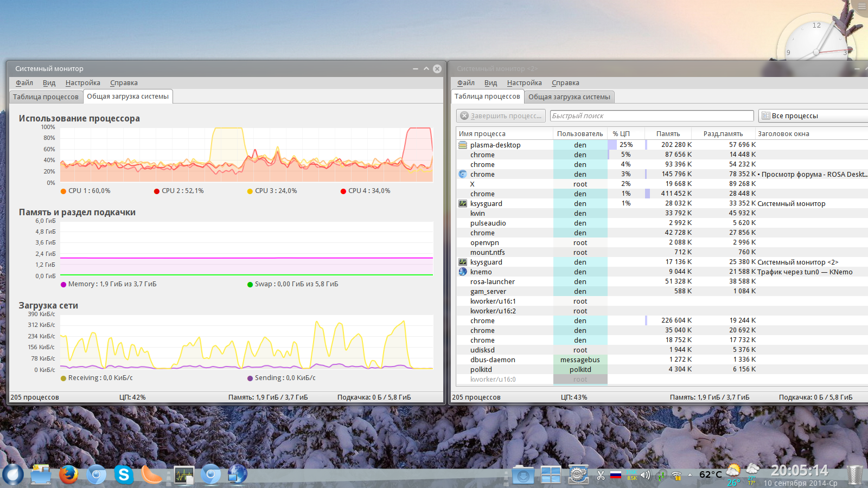Image resolution: width=868 pixels, height=488 pixels.
Task: Open the "Все процессы" process filter dropdown
Action: point(813,115)
